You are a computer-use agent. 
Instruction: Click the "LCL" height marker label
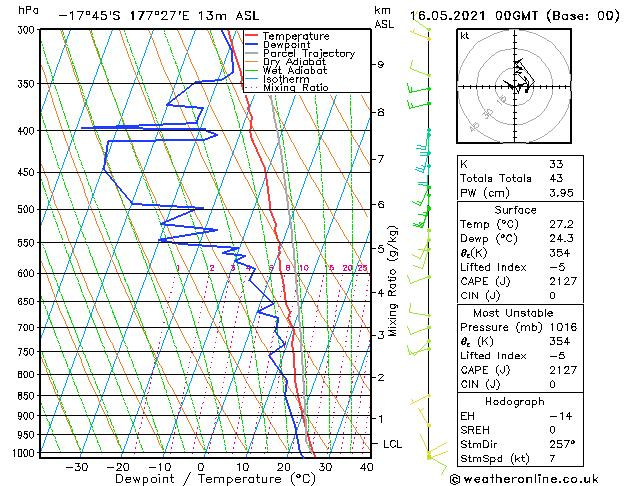(392, 444)
